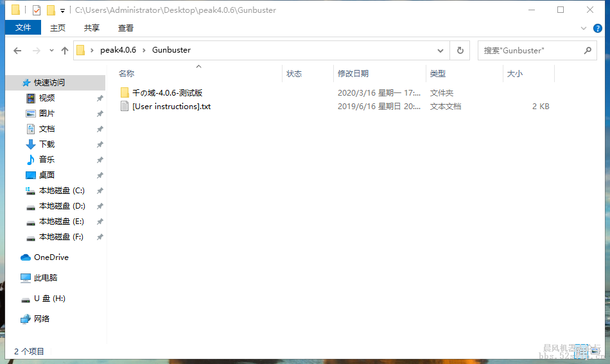The width and height of the screenshot is (610, 364).
Task: Select the 千の域-4.0.6-测试版 folder name
Action: click(168, 93)
